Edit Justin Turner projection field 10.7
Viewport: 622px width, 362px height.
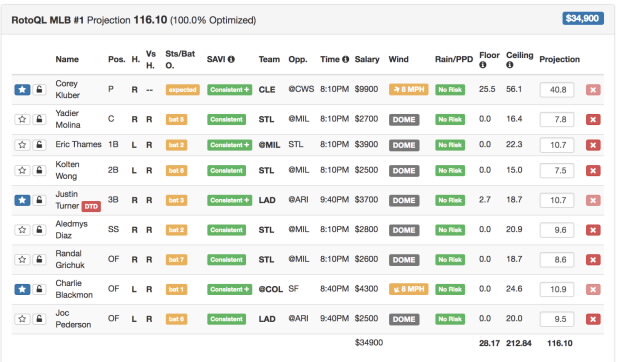point(557,201)
